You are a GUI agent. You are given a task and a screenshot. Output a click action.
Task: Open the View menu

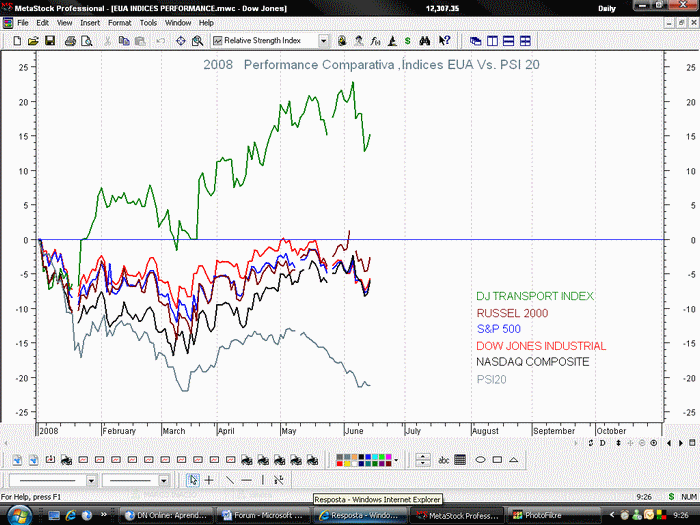(x=64, y=23)
